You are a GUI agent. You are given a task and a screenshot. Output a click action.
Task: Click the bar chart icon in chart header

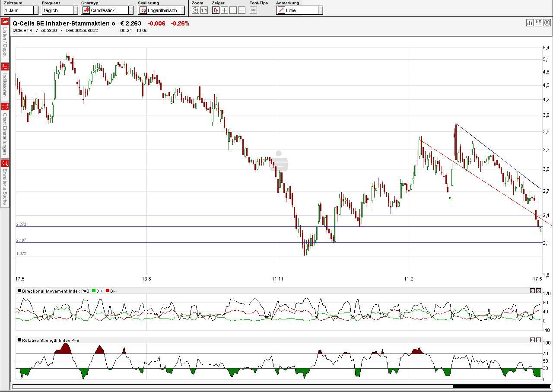[x=530, y=23]
